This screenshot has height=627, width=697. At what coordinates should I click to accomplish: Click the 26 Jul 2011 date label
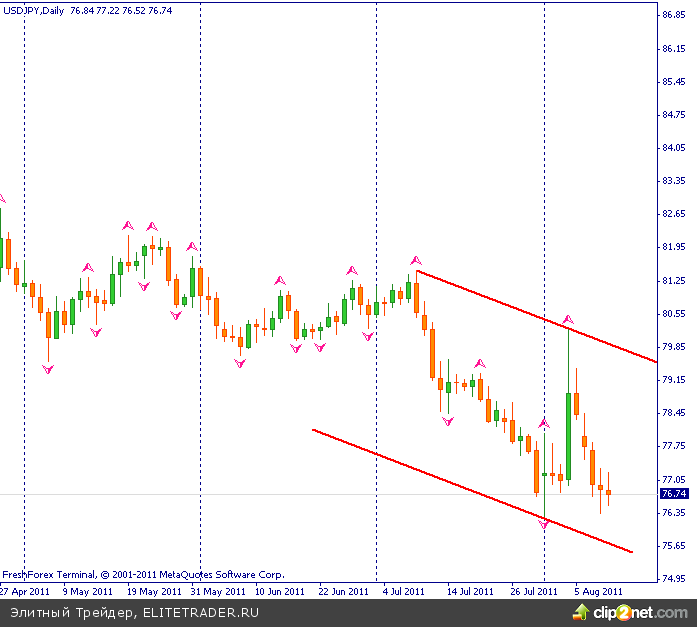coord(532,591)
